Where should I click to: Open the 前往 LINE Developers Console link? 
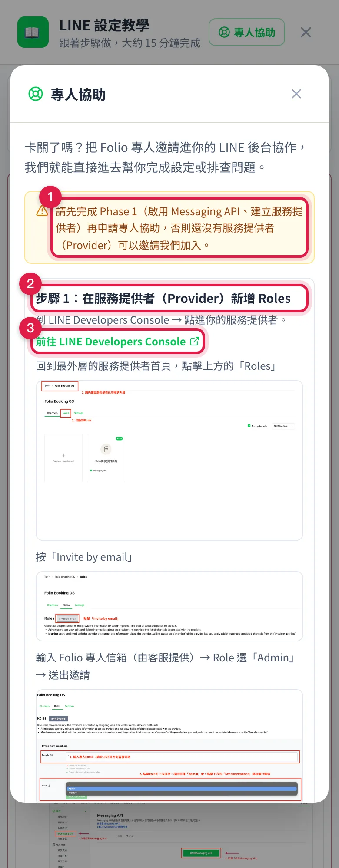coord(117,342)
